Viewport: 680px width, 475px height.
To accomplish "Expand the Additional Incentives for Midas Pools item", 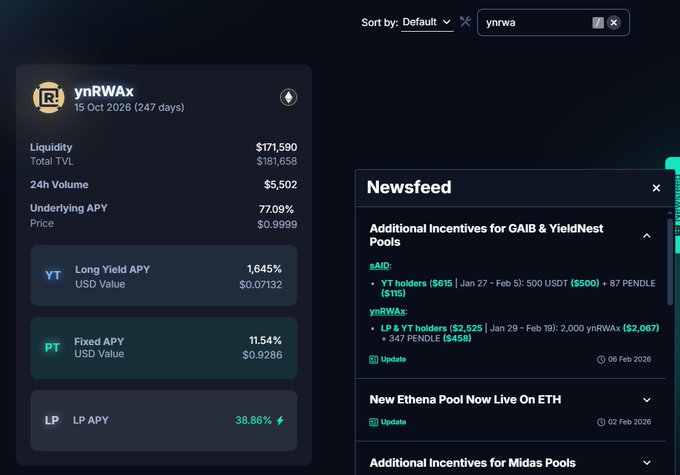I will [646, 462].
